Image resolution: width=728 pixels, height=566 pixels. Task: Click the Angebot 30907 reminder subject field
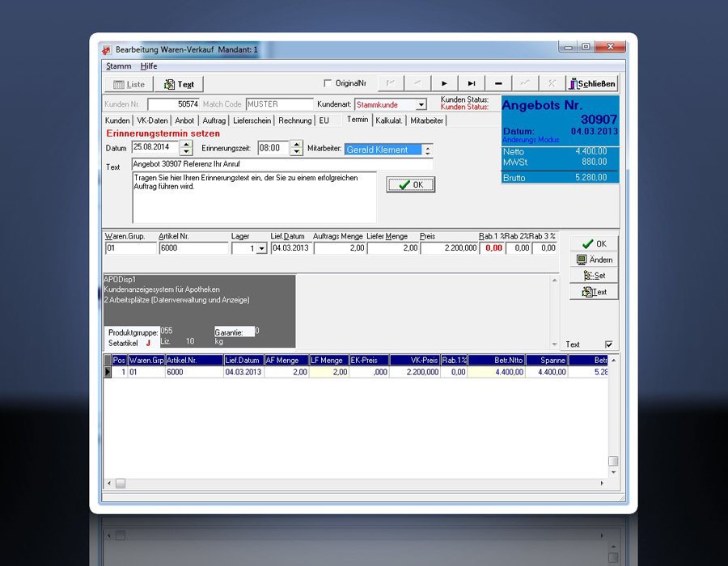[x=282, y=164]
